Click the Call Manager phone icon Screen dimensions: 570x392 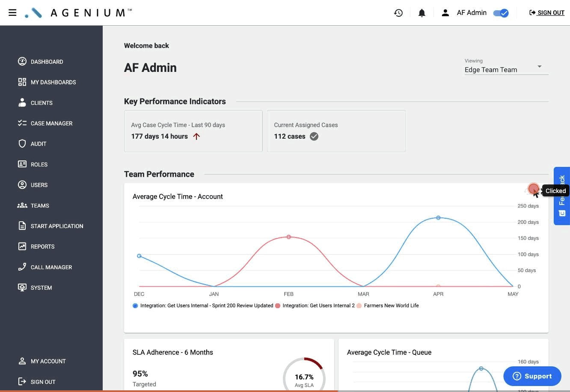coord(22,267)
